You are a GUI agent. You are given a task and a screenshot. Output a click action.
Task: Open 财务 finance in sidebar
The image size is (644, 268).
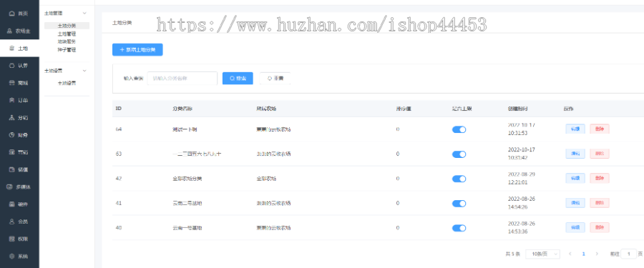point(19,135)
